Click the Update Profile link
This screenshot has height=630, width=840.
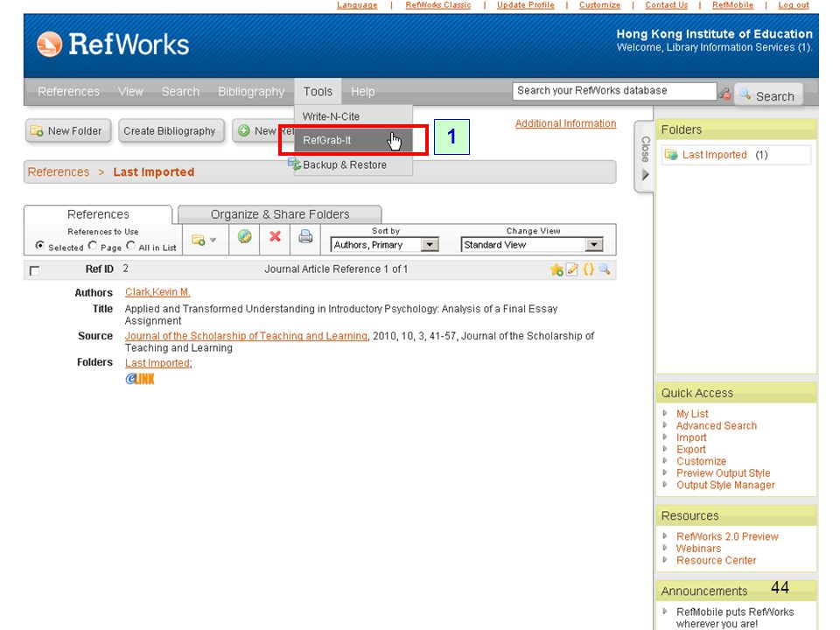coord(526,5)
